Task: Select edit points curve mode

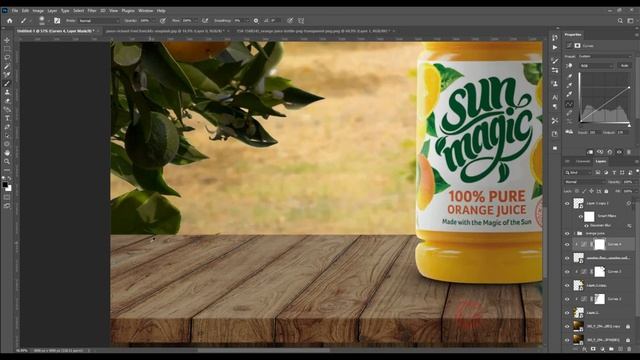Action: click(569, 104)
